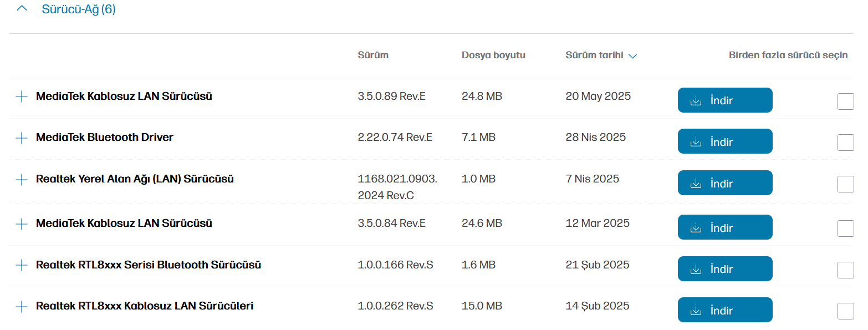868x330 pixels.
Task: Click the date 21 Şub 2025
Action: [x=598, y=265]
